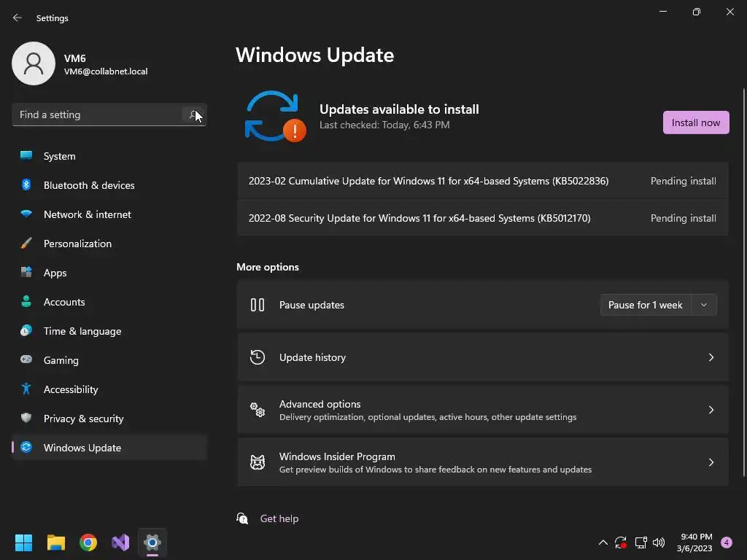Open Accounts settings
This screenshot has width=747, height=560.
[x=109, y=302]
